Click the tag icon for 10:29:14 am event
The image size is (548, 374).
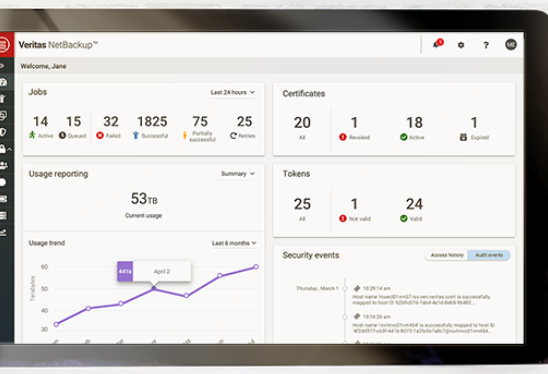click(357, 288)
